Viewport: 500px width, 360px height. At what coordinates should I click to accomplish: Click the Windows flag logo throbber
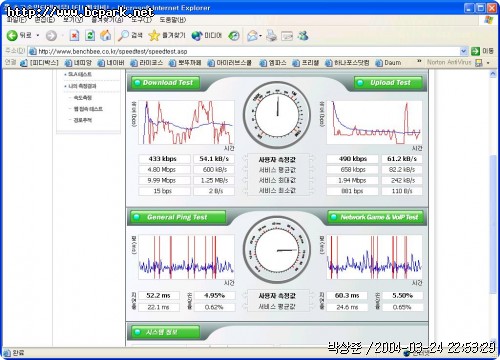click(x=489, y=20)
